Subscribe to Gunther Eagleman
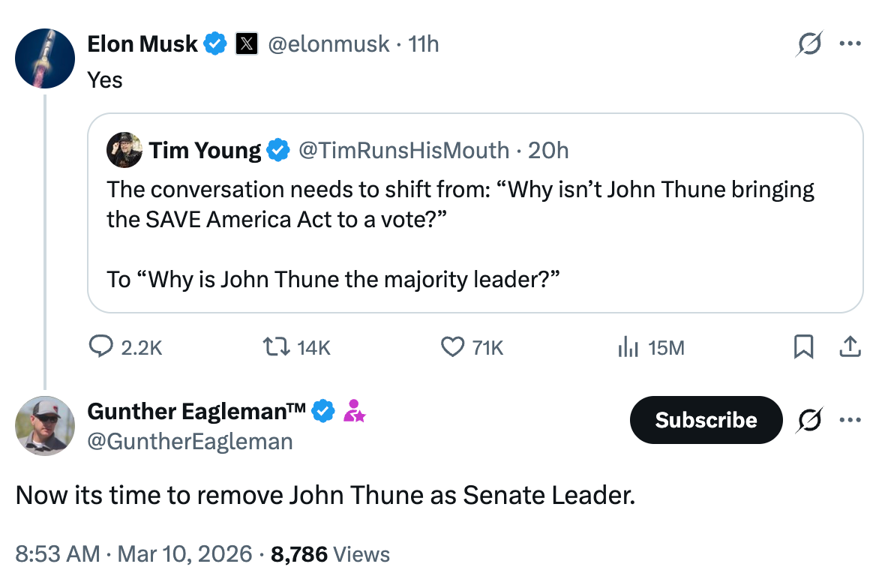The width and height of the screenshot is (885, 588). pyautogui.click(x=706, y=420)
